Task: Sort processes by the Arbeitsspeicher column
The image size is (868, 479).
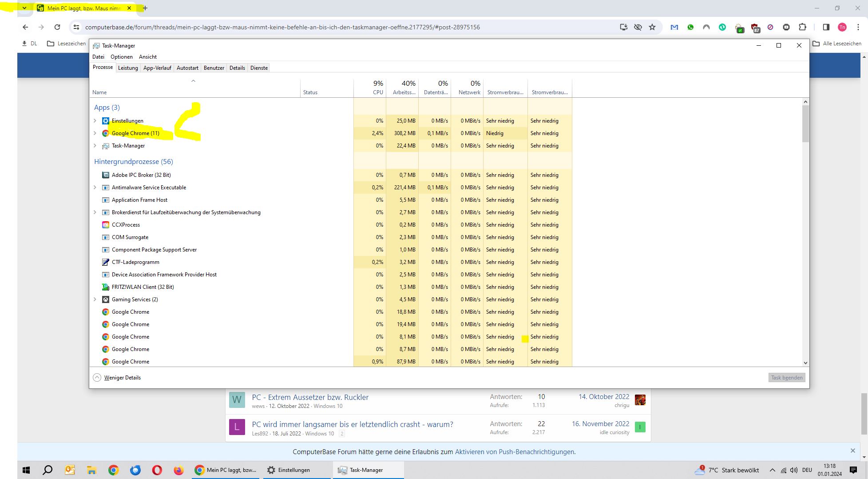Action: 402,88
